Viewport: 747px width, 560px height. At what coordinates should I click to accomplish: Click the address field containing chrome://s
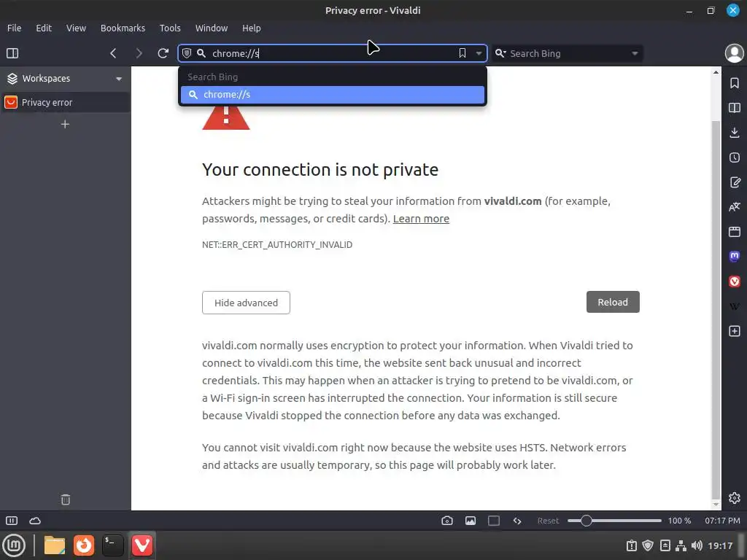[x=332, y=53]
